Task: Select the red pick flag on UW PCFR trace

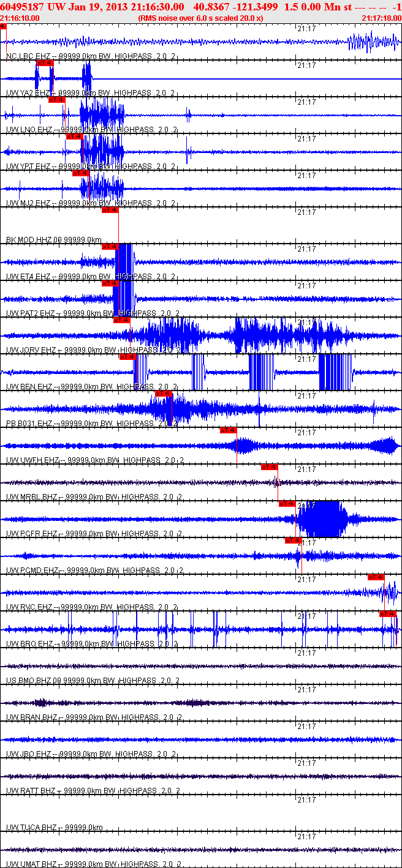Action: point(287,504)
